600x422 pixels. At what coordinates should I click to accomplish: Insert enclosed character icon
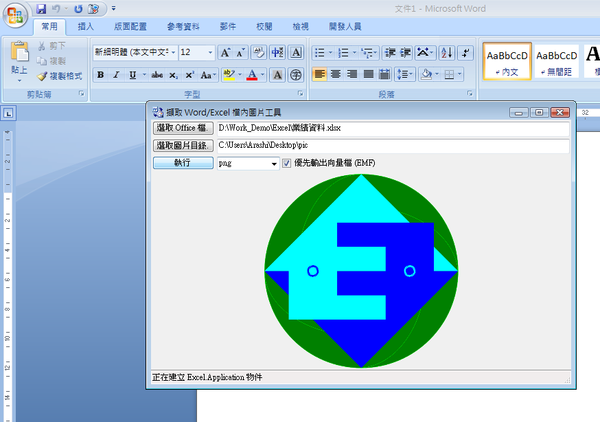tap(296, 75)
